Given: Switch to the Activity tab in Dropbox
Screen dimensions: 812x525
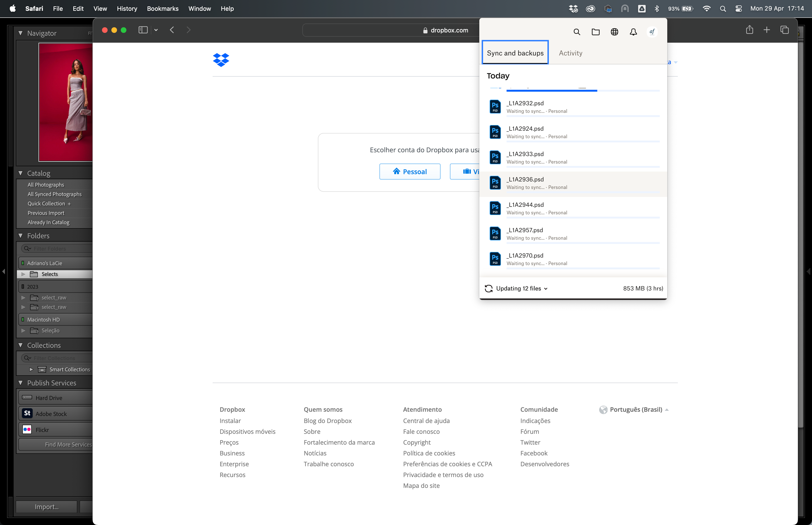Looking at the screenshot, I should pyautogui.click(x=570, y=53).
